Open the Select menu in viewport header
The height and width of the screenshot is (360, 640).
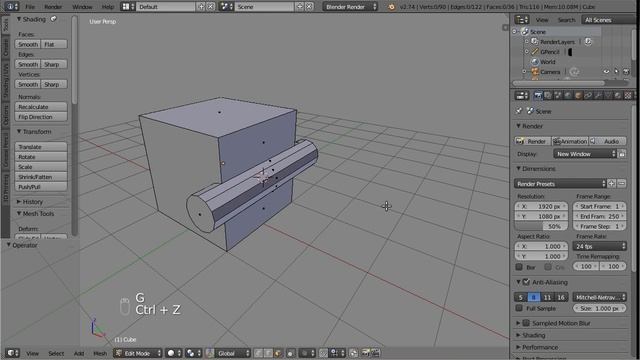[x=56, y=353]
